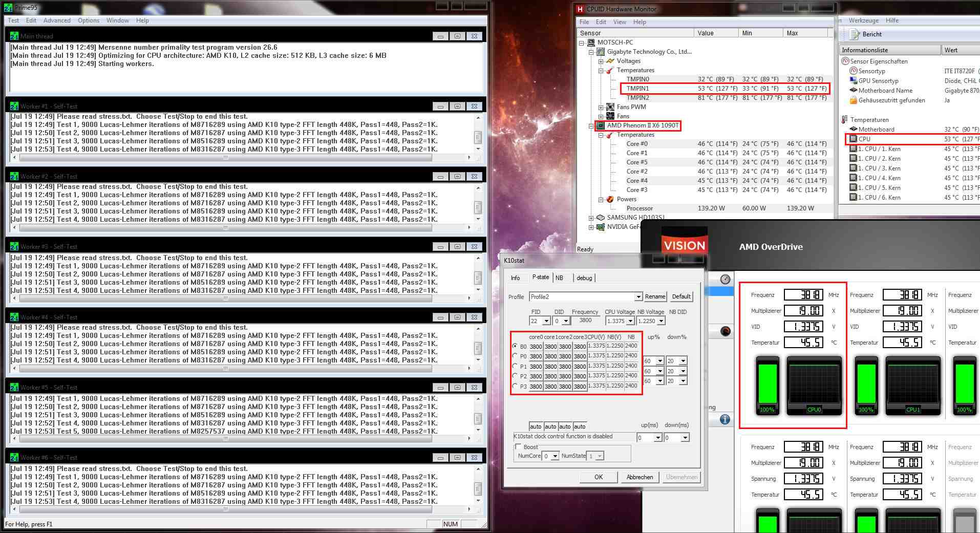Click the Fans icon in the sensor tree
This screenshot has height=533, width=980.
point(610,116)
